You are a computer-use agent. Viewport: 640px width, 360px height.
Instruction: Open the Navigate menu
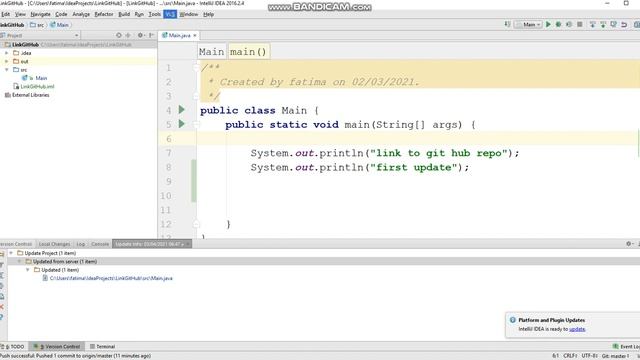40,14
